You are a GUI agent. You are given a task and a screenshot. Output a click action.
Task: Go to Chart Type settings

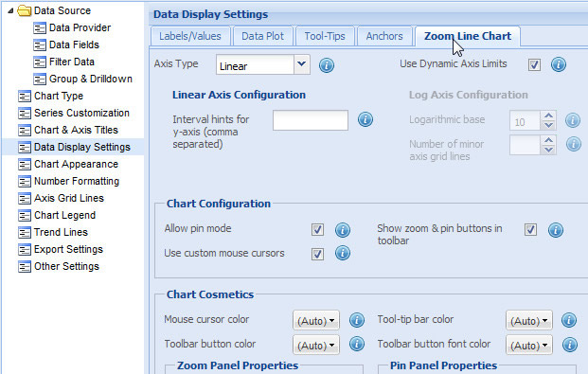pyautogui.click(x=59, y=96)
